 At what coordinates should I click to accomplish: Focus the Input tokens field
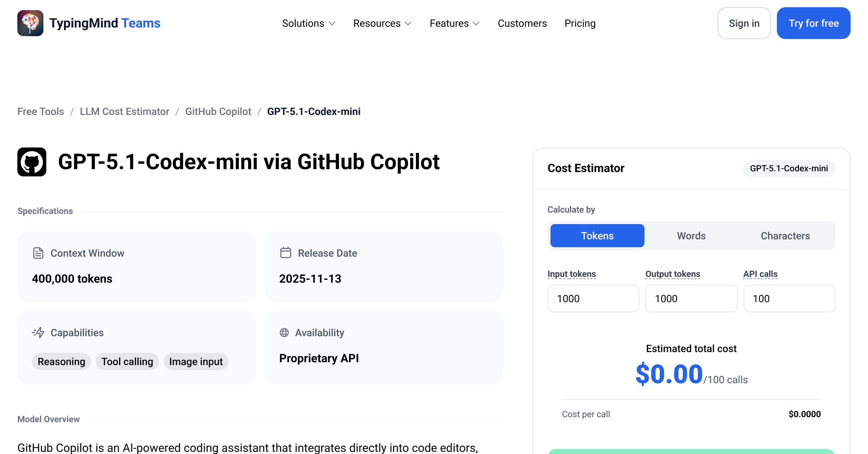click(x=593, y=299)
